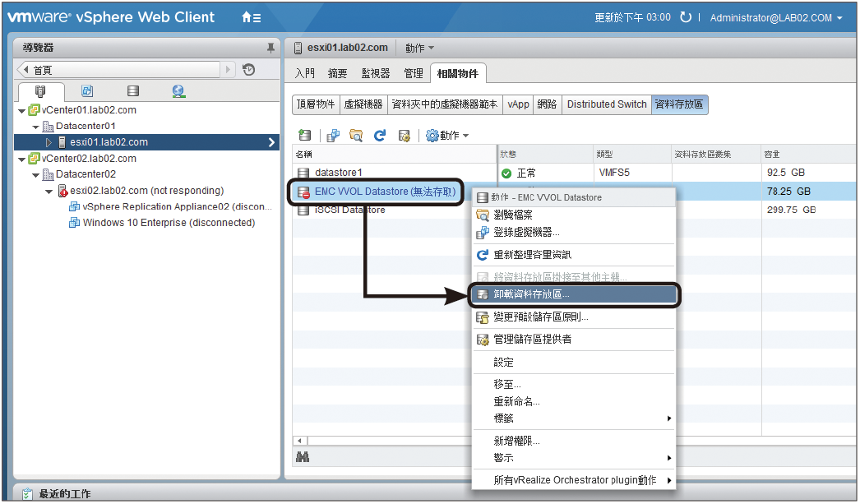Image resolution: width=860 pixels, height=504 pixels.
Task: Open vRealize Orchestrator plugin actions submenu
Action: point(574,480)
